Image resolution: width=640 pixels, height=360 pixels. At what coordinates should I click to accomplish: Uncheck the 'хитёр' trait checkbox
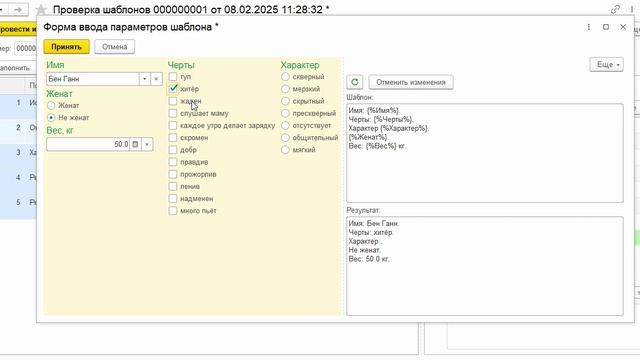pos(173,89)
